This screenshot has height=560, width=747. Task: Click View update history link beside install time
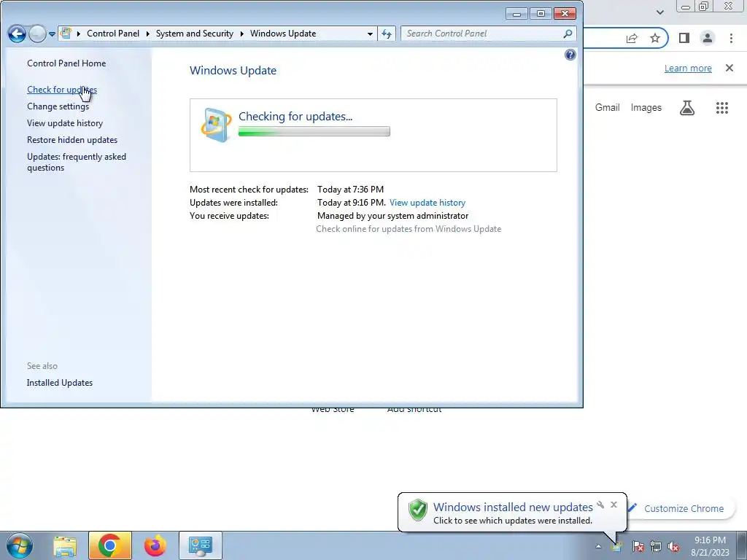427,203
